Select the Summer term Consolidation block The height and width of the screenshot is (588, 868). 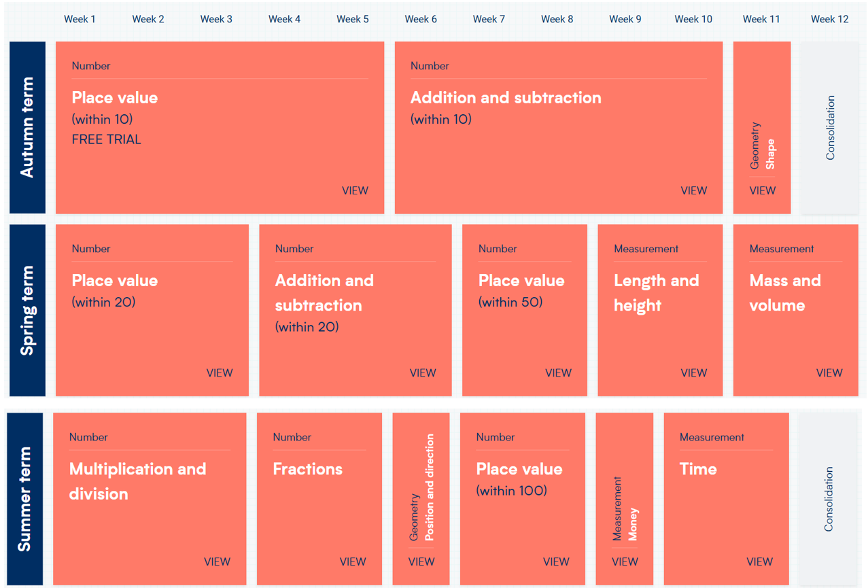[828, 499]
